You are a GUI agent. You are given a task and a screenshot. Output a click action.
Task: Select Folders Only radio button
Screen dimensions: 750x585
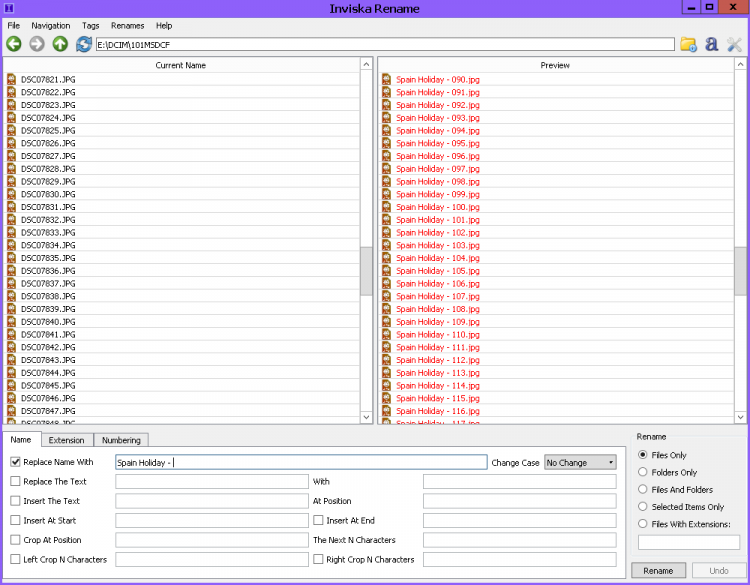tap(643, 472)
